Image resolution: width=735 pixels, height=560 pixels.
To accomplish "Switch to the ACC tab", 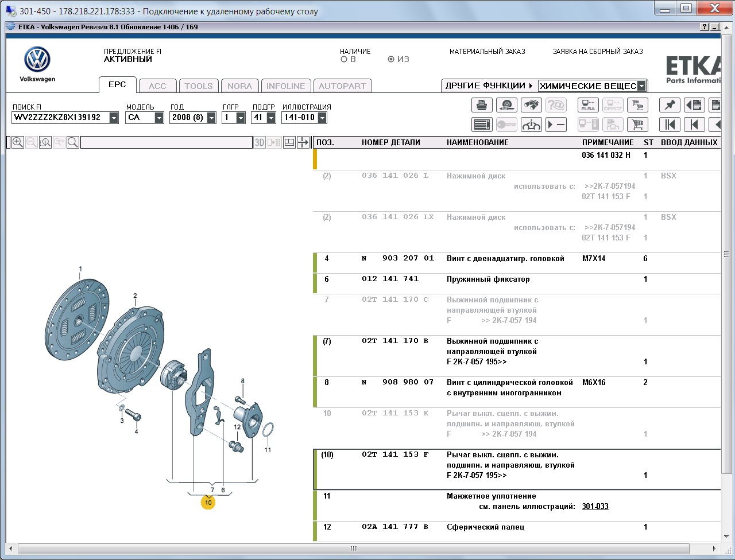I will [157, 86].
